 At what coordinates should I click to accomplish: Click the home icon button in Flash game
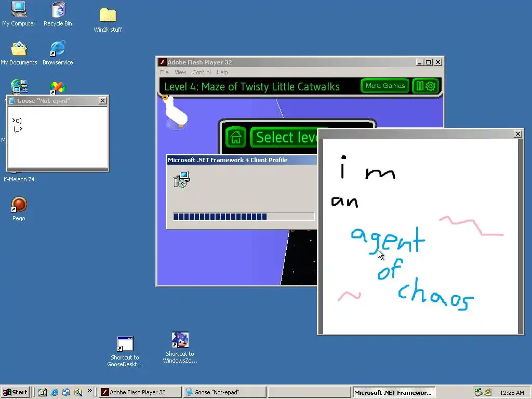[x=236, y=137]
